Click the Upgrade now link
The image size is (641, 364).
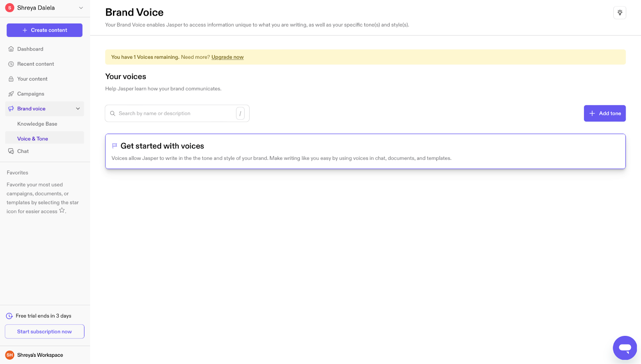[x=228, y=57]
